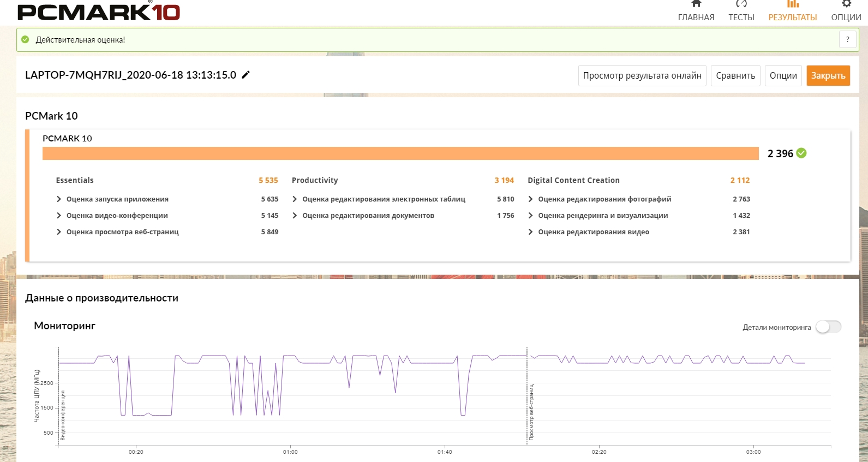Click the green checkmark in the valid score banner

click(25, 39)
